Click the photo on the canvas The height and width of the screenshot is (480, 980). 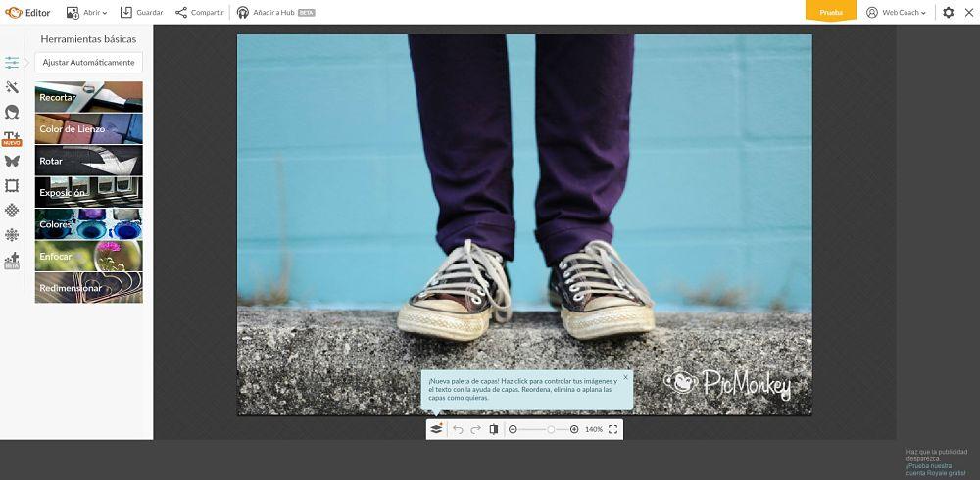pos(524,224)
